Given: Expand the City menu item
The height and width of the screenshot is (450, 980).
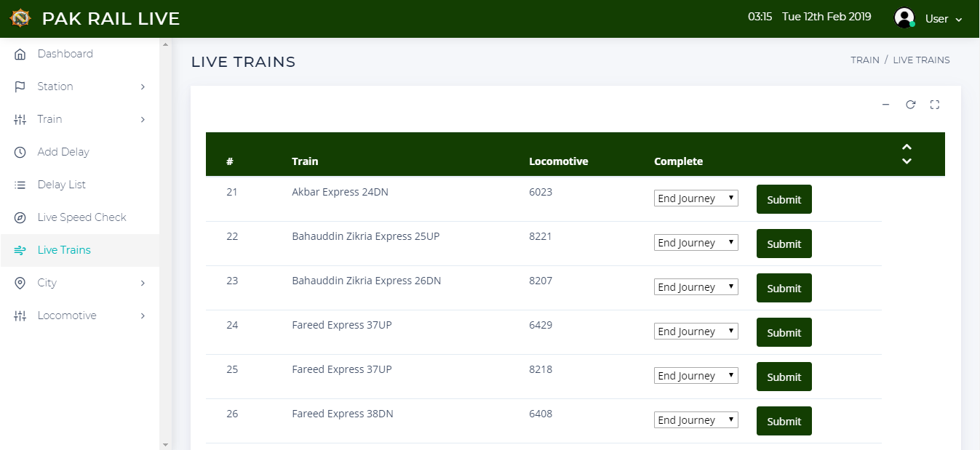Looking at the screenshot, I should point(80,283).
